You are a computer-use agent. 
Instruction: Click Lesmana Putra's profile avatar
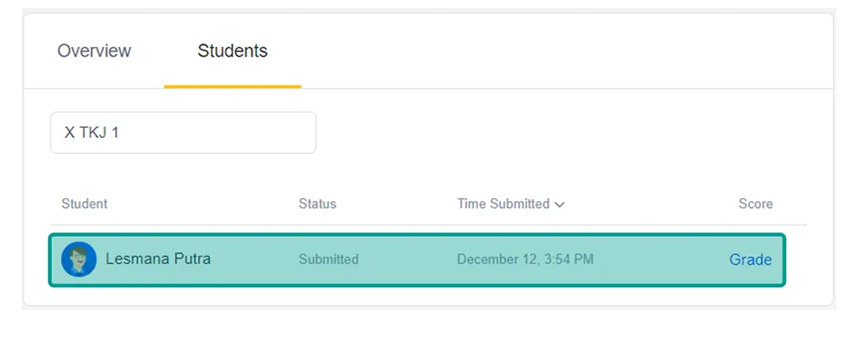[x=78, y=259]
